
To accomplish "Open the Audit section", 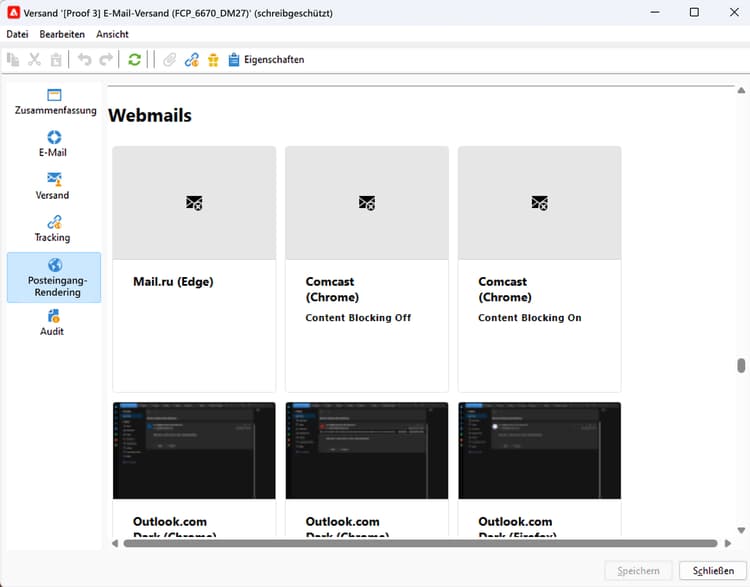I will [52, 322].
